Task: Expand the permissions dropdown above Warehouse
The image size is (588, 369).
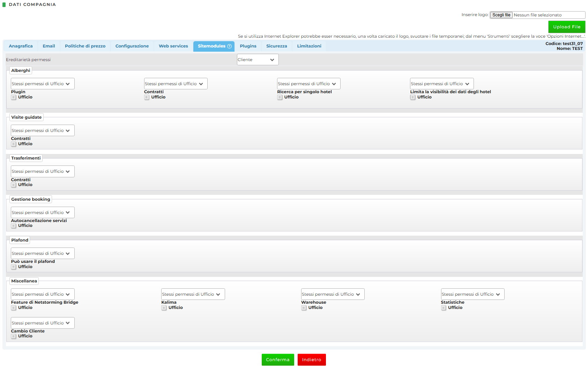Action: [333, 294]
